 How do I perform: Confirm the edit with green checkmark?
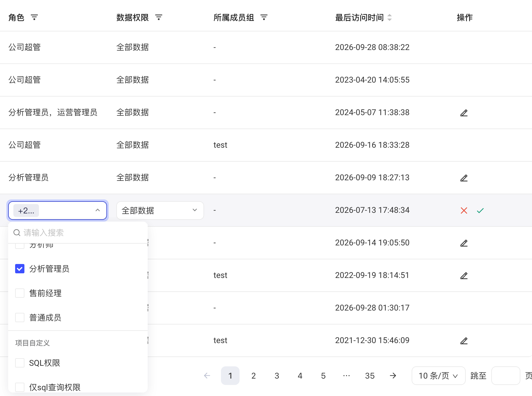[x=480, y=211]
